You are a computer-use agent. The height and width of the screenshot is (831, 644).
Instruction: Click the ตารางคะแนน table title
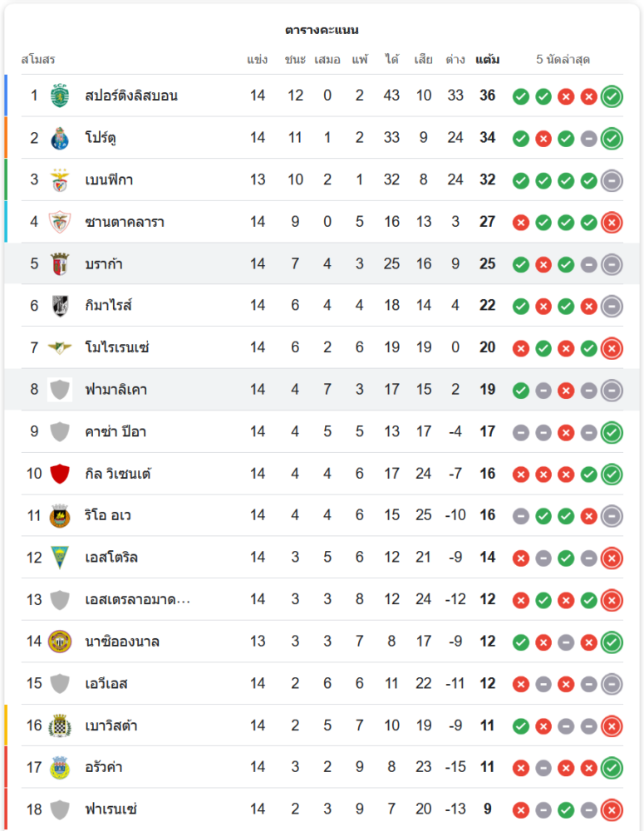click(322, 30)
